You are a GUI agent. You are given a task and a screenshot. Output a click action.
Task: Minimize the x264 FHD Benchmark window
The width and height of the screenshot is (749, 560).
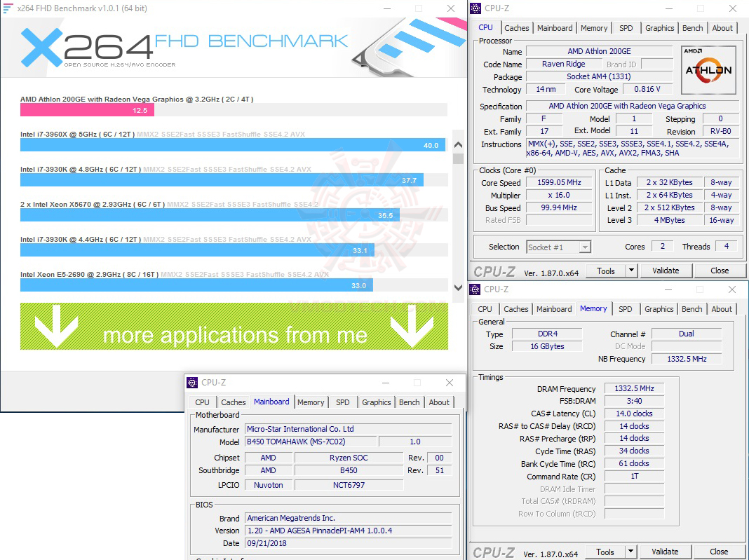[x=387, y=8]
